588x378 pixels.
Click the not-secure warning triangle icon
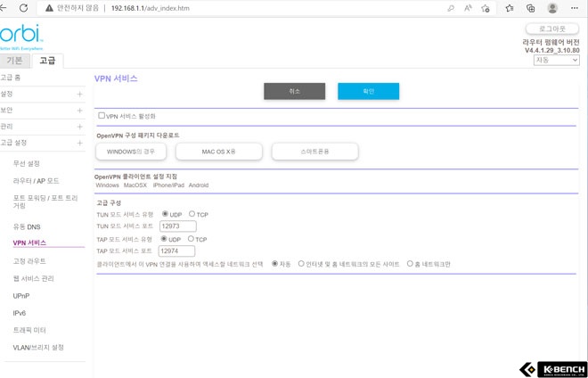click(x=49, y=8)
